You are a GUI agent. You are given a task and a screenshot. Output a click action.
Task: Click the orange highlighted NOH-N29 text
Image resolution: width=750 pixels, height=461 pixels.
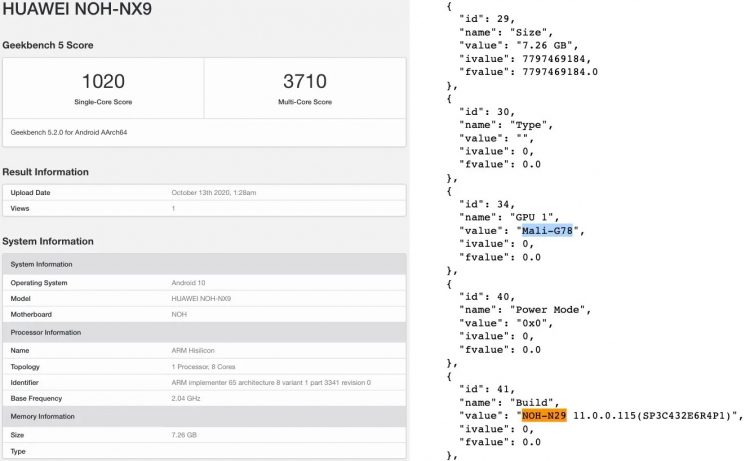tap(544, 414)
